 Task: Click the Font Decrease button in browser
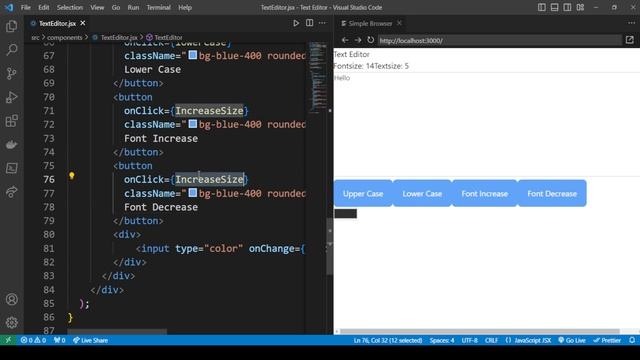click(x=552, y=193)
